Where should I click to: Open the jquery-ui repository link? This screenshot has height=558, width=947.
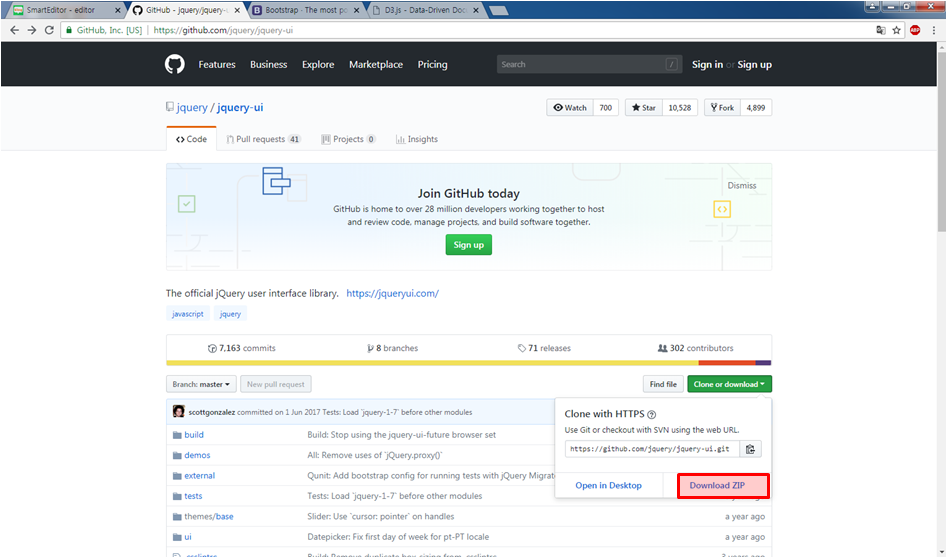point(240,107)
